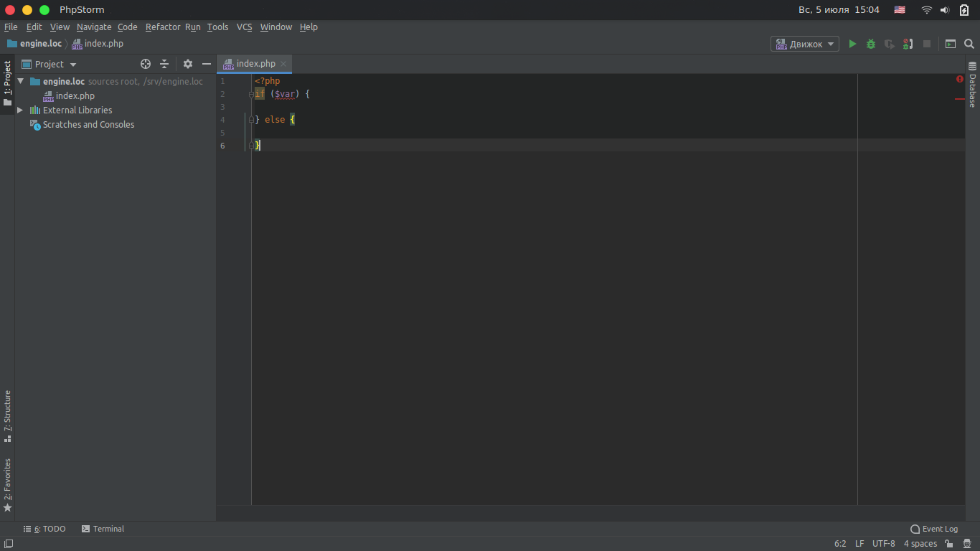Open the Edit menu
This screenshot has height=551, width=980.
pos(34,27)
